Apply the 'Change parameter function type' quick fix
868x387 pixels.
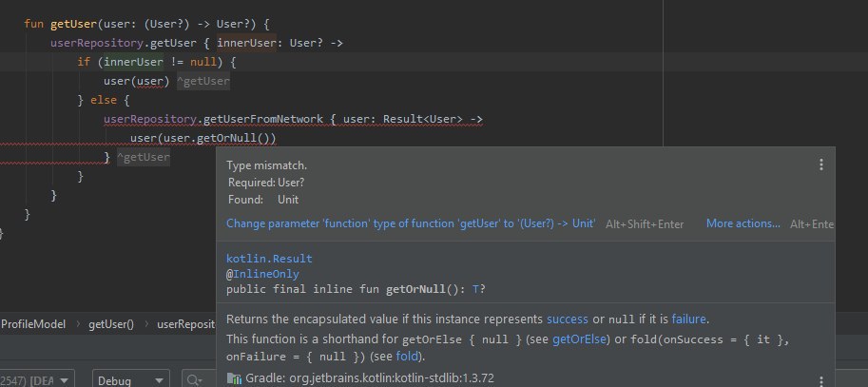tap(411, 223)
